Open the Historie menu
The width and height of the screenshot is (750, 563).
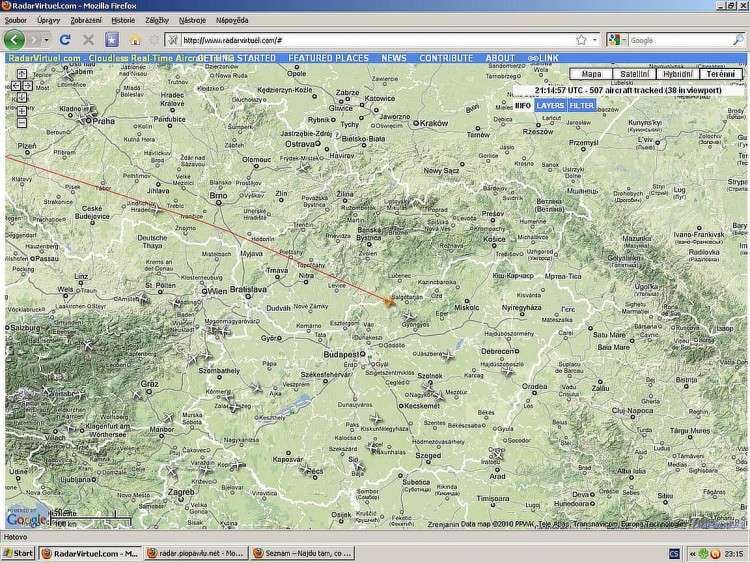[123, 20]
